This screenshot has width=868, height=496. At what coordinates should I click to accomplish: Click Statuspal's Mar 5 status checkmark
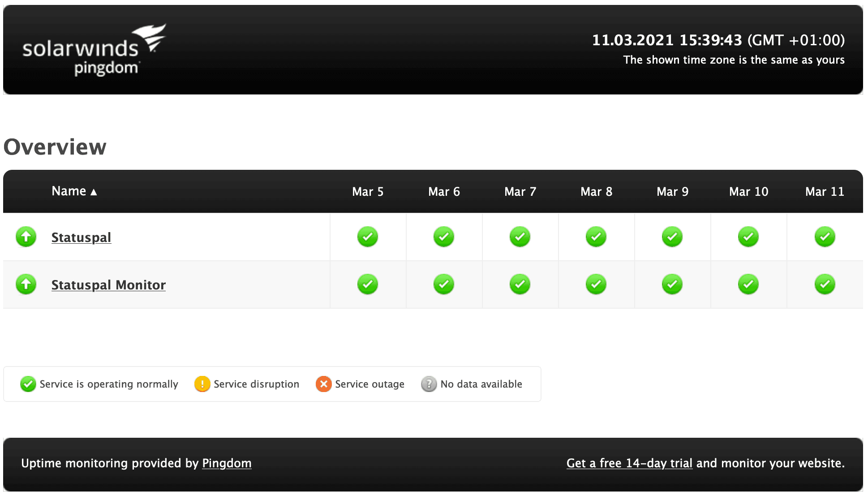[x=368, y=237]
